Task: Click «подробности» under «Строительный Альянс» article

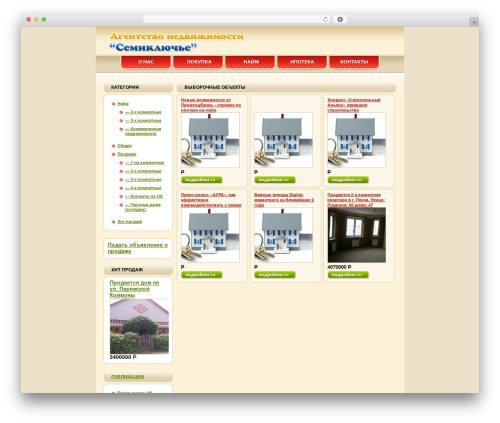Action: point(348,180)
